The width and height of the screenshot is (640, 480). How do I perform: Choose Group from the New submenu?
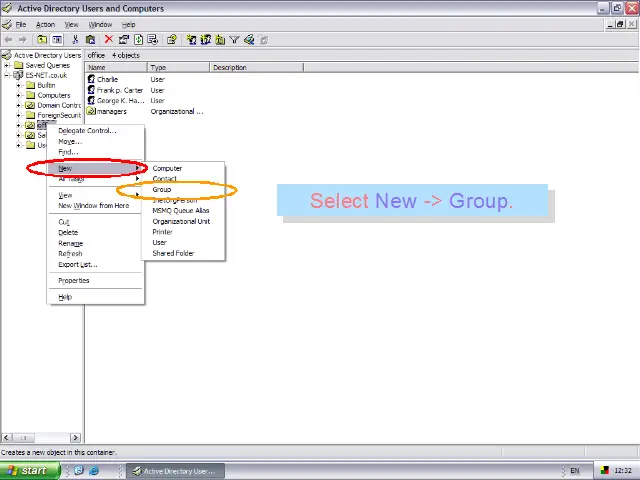[x=183, y=189]
